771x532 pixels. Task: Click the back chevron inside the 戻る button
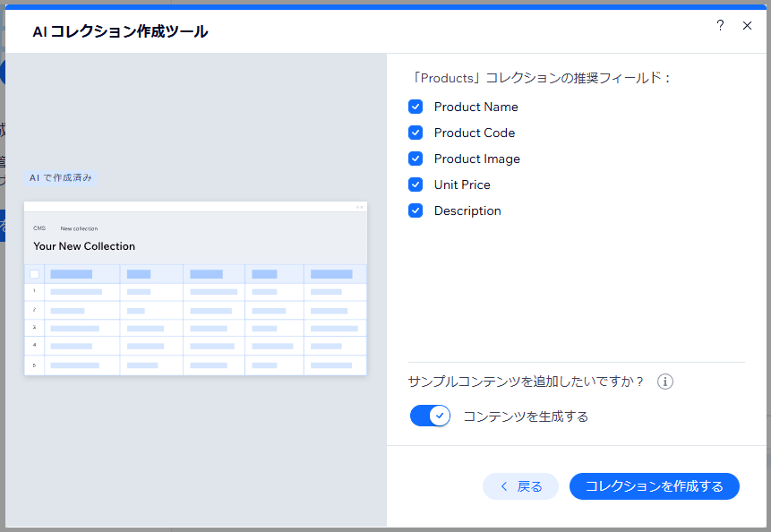point(501,486)
